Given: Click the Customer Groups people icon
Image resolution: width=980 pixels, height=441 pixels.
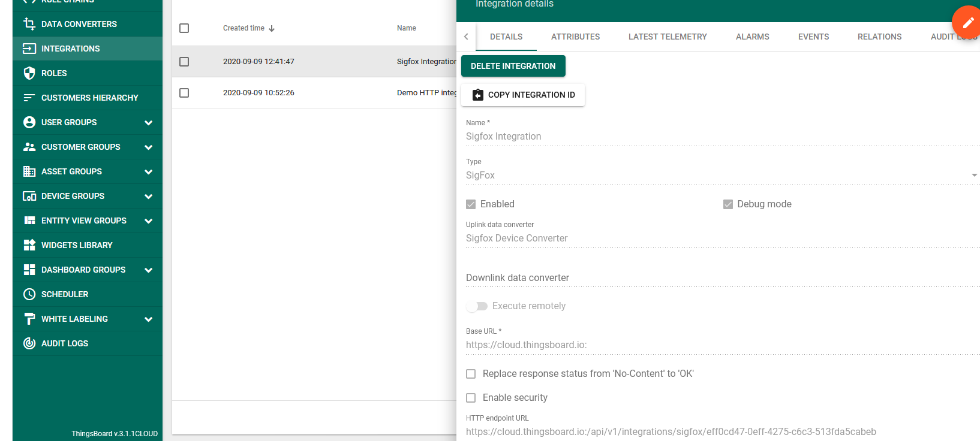Looking at the screenshot, I should [29, 147].
